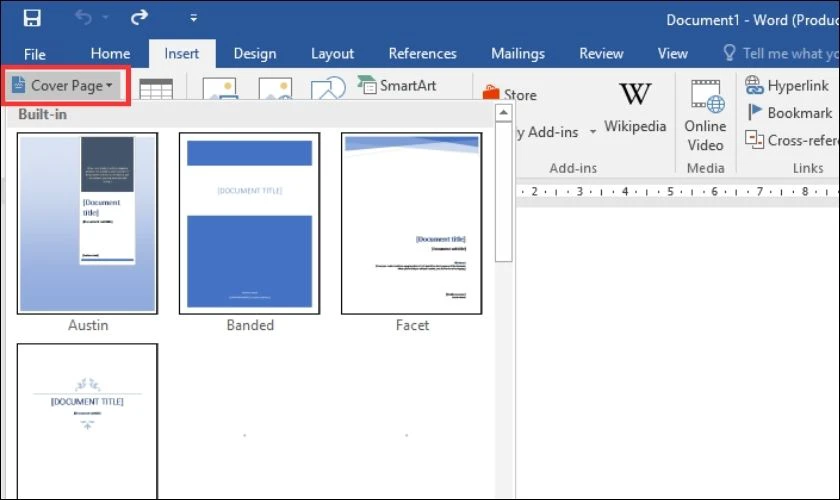Open Customize Quick Access Toolbar dropdown
This screenshot has width=840, height=500.
click(193, 18)
